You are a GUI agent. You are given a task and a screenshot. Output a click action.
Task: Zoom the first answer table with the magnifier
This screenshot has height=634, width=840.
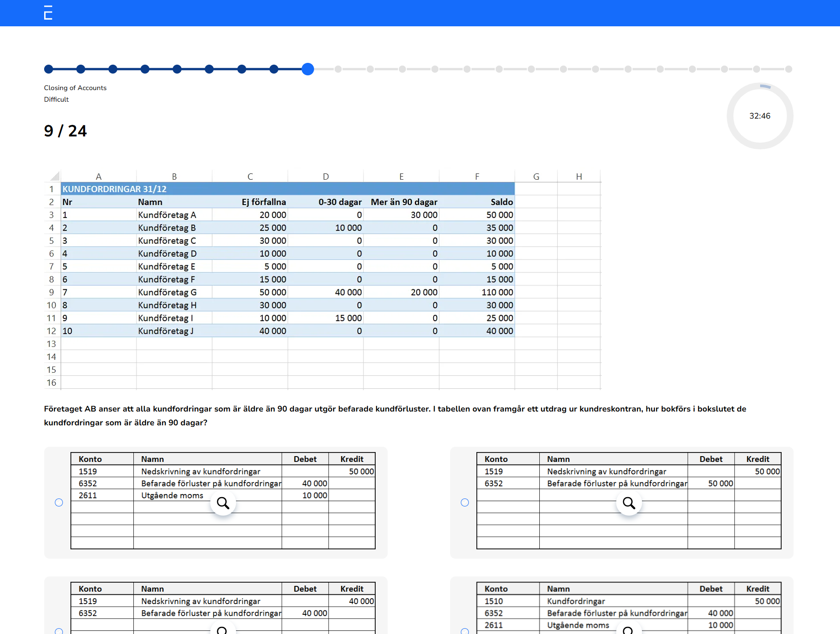click(223, 503)
